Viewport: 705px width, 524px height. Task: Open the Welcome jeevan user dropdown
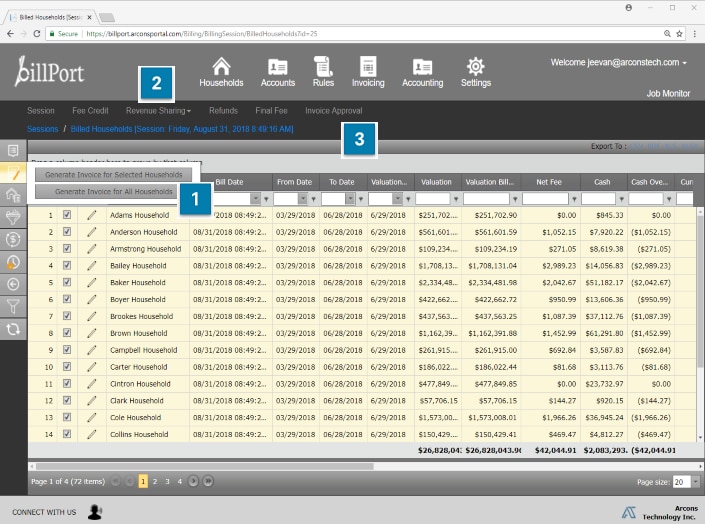618,63
